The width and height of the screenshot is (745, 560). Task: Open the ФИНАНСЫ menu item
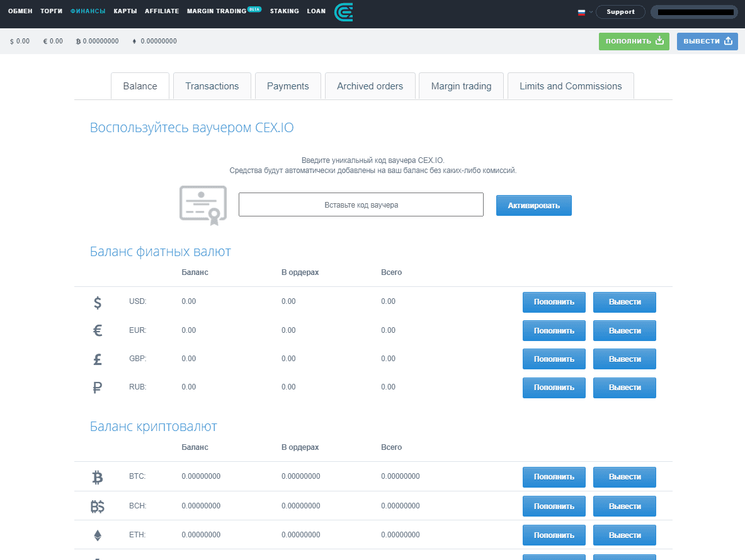[x=88, y=11]
